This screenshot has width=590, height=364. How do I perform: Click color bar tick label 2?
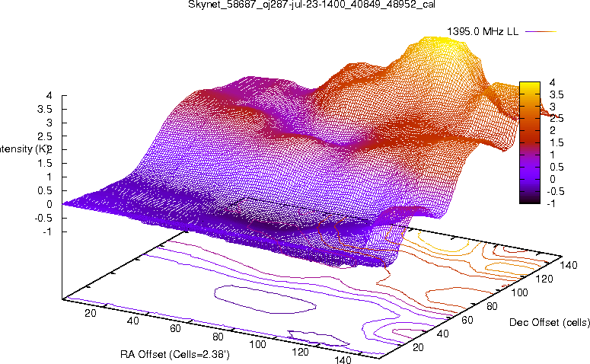pos(553,131)
